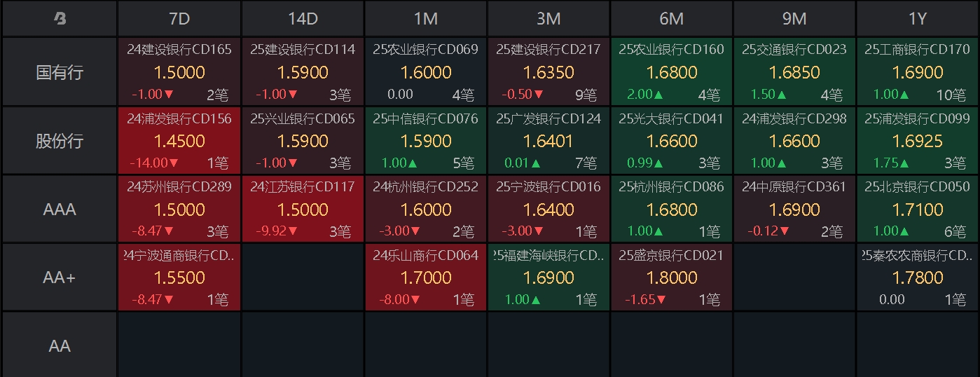Click the 1.4500 yield value
Viewport: 980px width, 377px height.
179,141
